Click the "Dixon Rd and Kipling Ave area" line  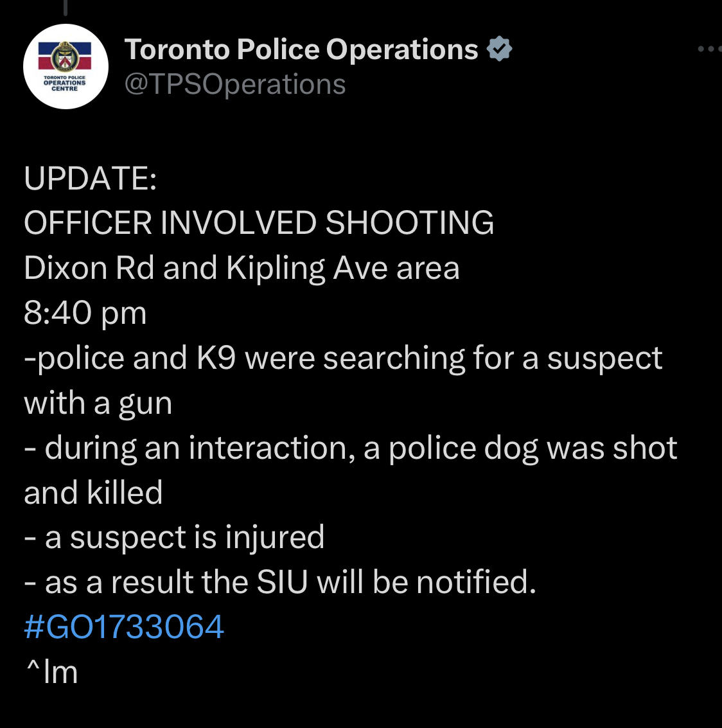(242, 269)
